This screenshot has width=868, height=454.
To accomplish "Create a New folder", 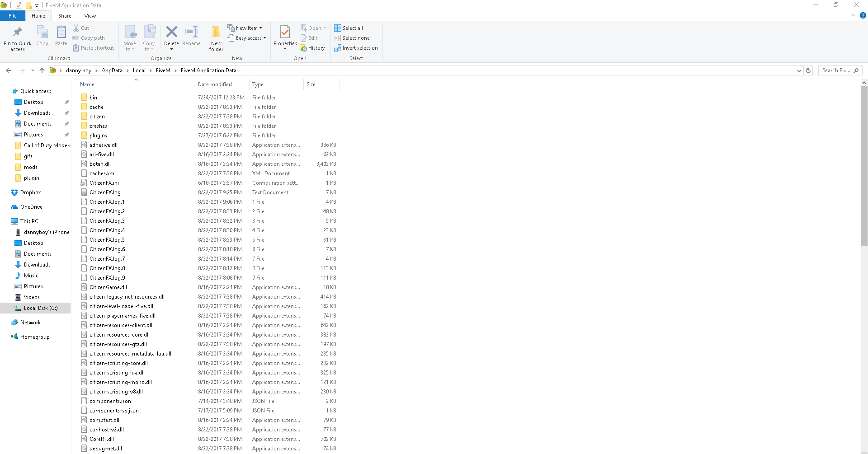I will click(216, 38).
